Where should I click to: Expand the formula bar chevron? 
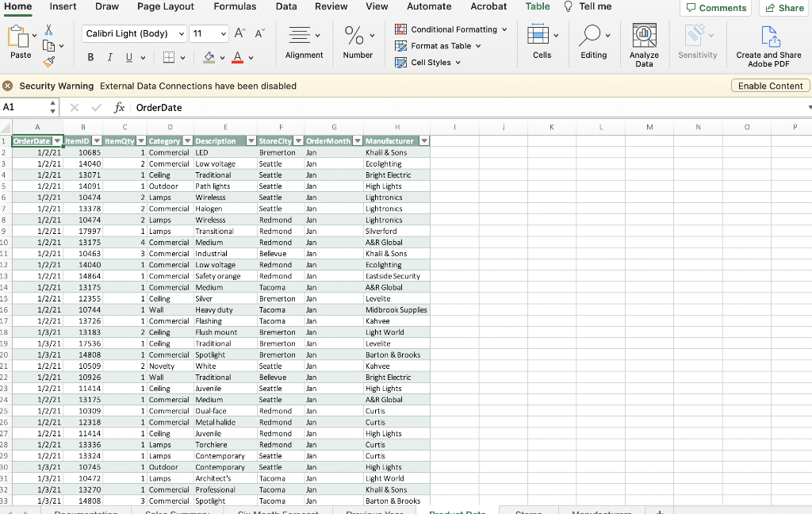click(x=809, y=108)
